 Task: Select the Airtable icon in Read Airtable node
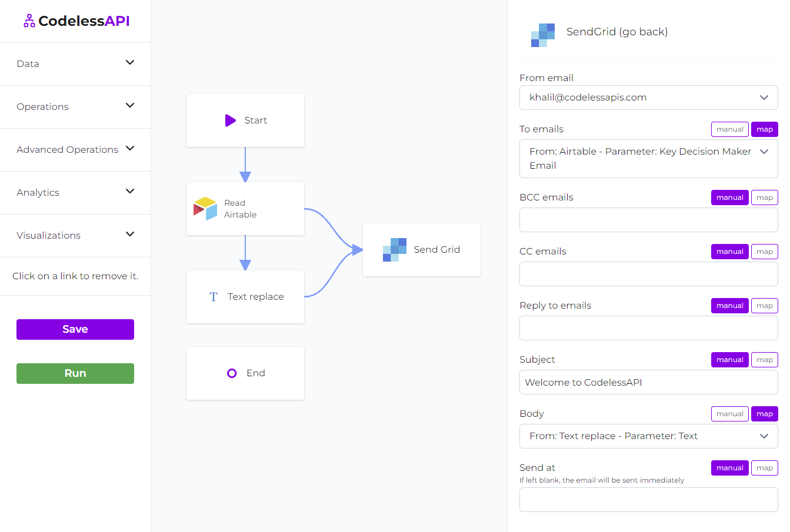[x=205, y=209]
